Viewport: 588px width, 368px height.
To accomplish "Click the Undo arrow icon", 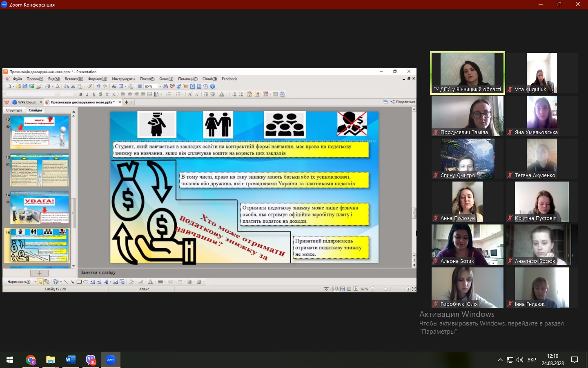I will coord(98,86).
